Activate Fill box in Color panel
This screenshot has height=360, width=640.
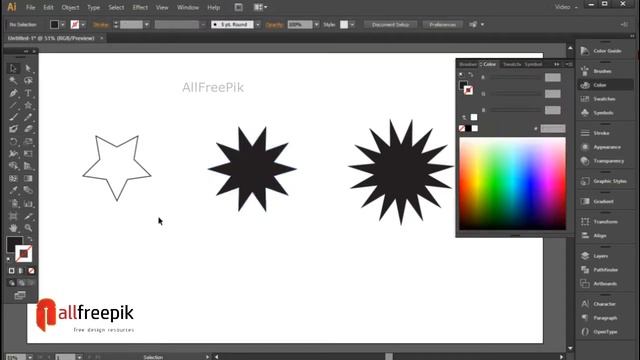coord(463,85)
